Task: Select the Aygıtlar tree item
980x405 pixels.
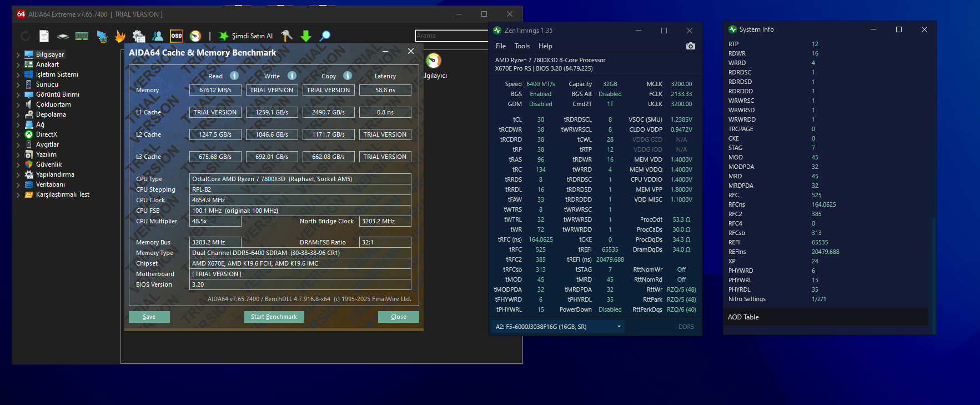Action: (47, 144)
